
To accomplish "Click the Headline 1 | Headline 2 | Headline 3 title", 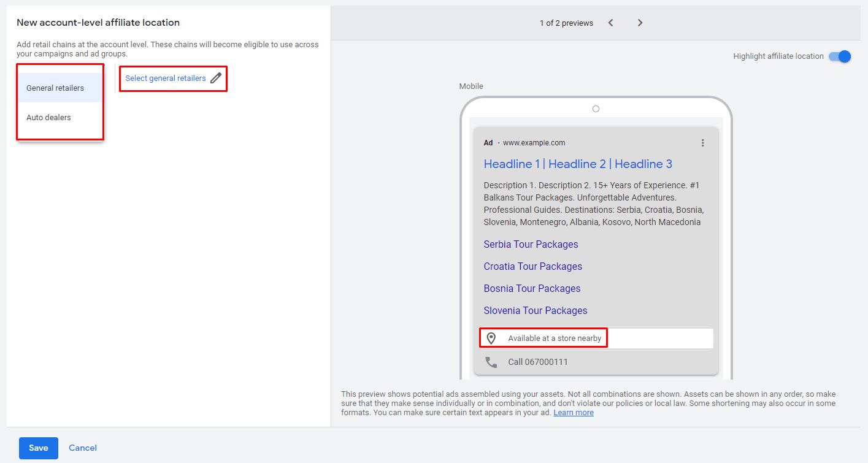I will 578,164.
